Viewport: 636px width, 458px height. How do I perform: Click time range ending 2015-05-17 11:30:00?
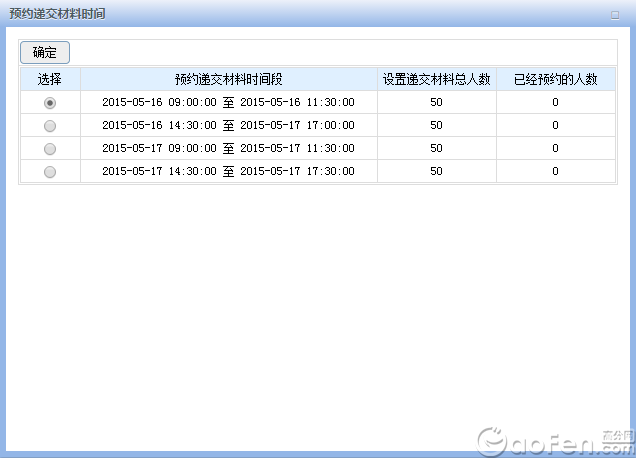(x=228, y=148)
